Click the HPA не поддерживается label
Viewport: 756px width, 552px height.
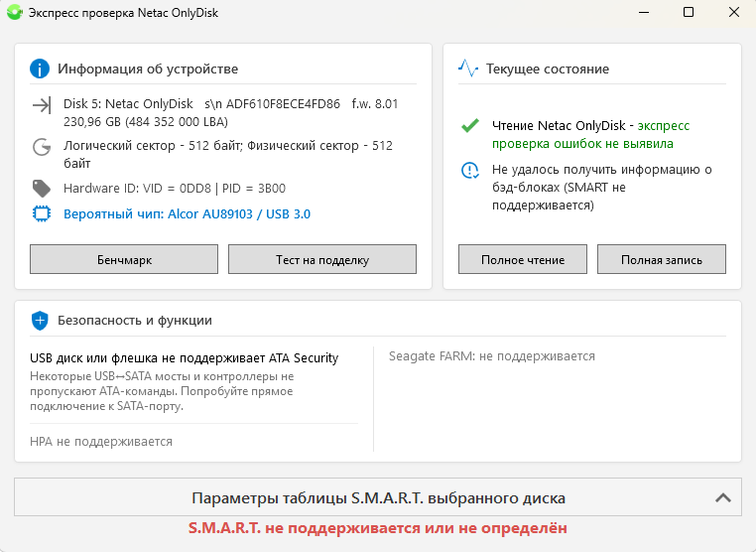click(x=101, y=441)
